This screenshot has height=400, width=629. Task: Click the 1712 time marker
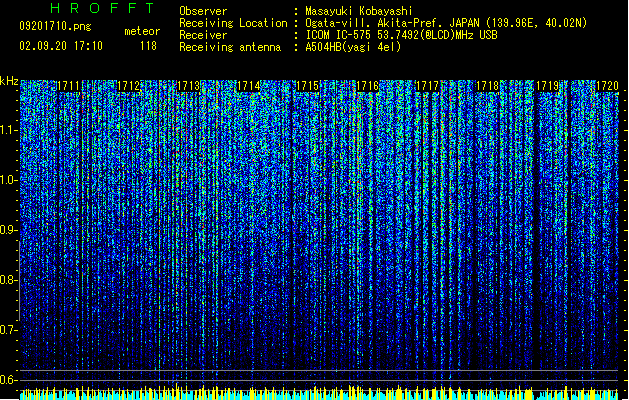click(129, 86)
